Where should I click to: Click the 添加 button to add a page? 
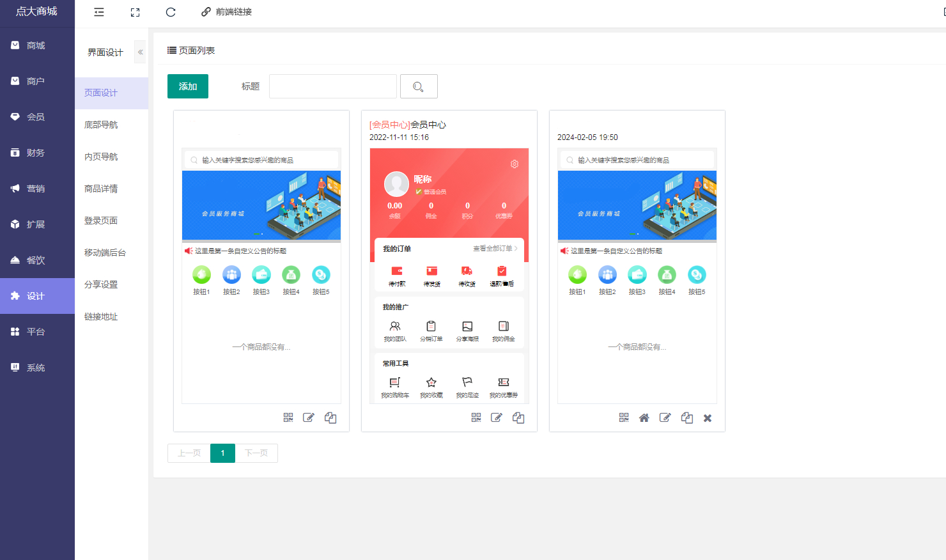pos(187,86)
